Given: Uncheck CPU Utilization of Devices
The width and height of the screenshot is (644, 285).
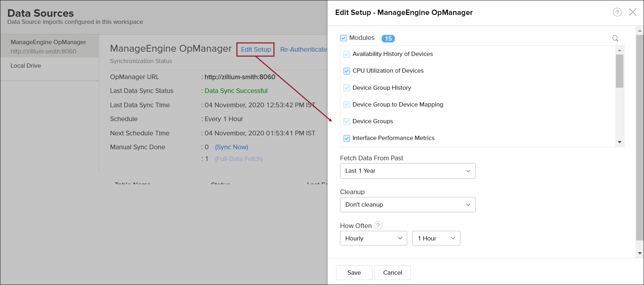Looking at the screenshot, I should tap(347, 71).
